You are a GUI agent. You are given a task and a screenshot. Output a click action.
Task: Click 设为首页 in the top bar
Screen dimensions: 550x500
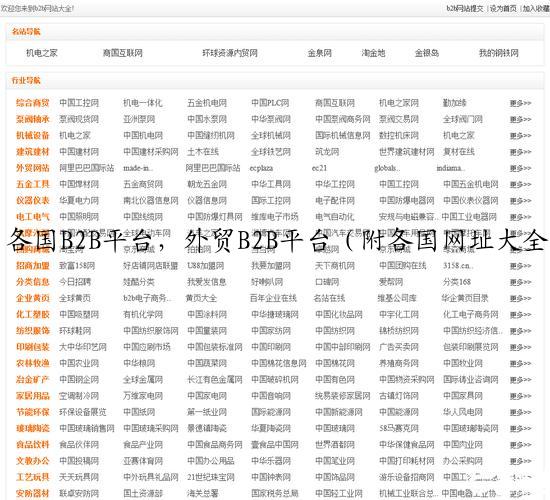pyautogui.click(x=503, y=8)
